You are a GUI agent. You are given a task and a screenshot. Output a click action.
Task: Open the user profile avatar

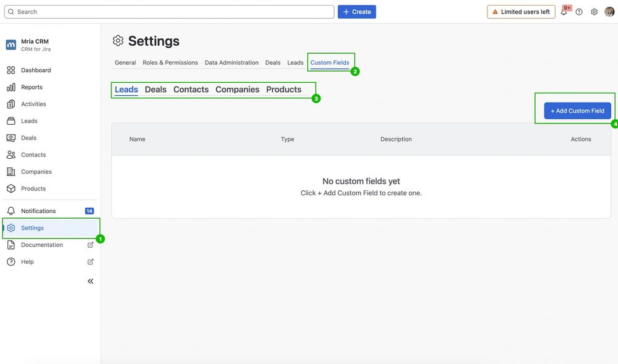pyautogui.click(x=609, y=12)
